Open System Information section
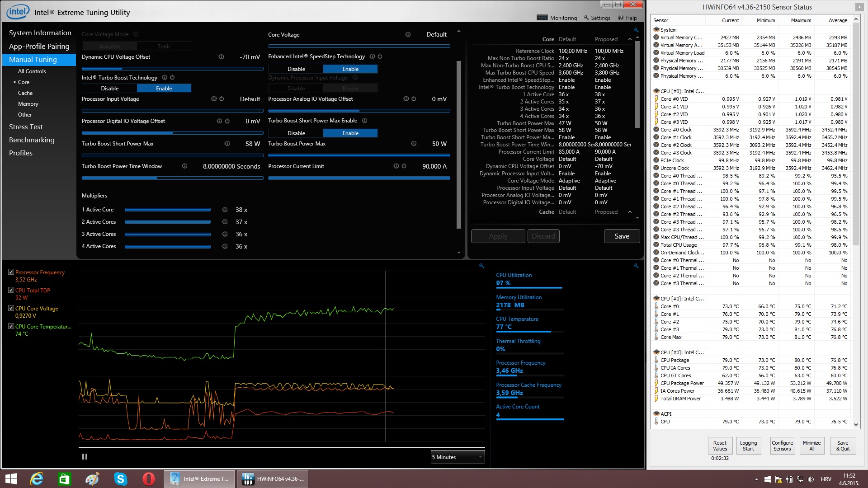 tap(40, 33)
